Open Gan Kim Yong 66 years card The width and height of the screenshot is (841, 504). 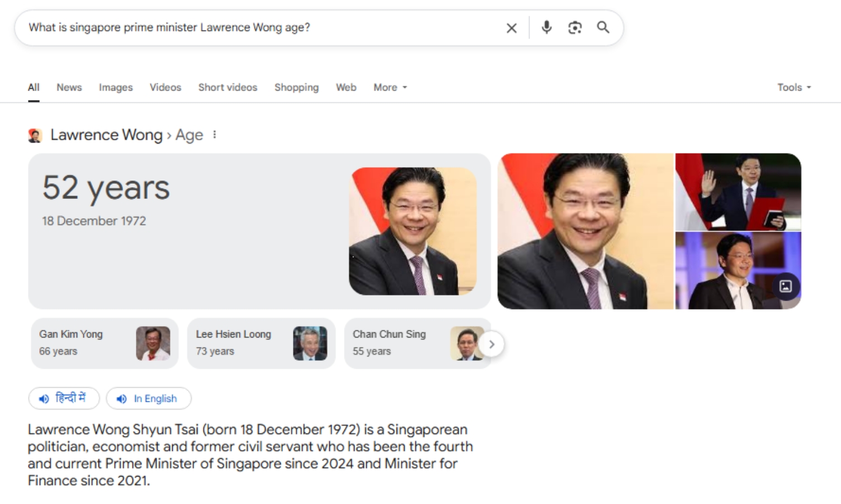point(105,343)
